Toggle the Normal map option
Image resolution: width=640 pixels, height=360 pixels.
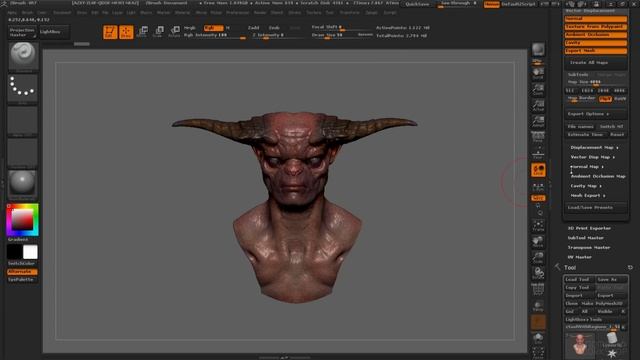596,19
